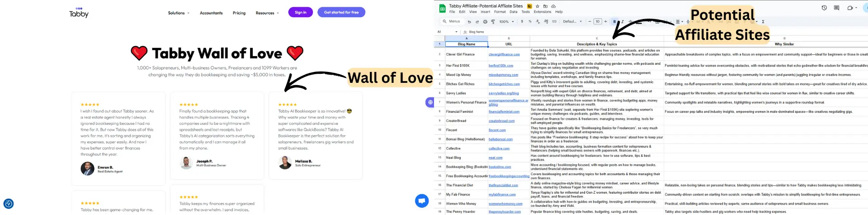Click the Meet camera icon in Sheets
Viewport: 868px width, 215px height.
[850, 8]
